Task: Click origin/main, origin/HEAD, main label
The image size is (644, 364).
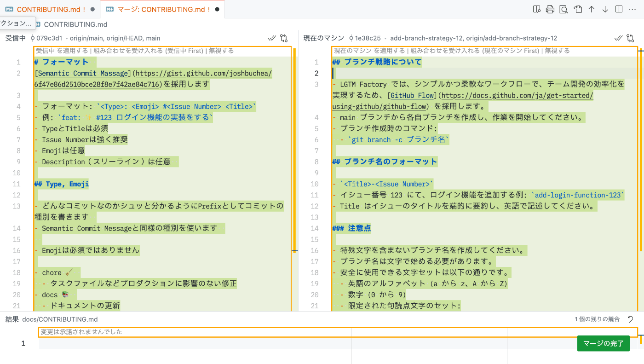Action: [115, 38]
